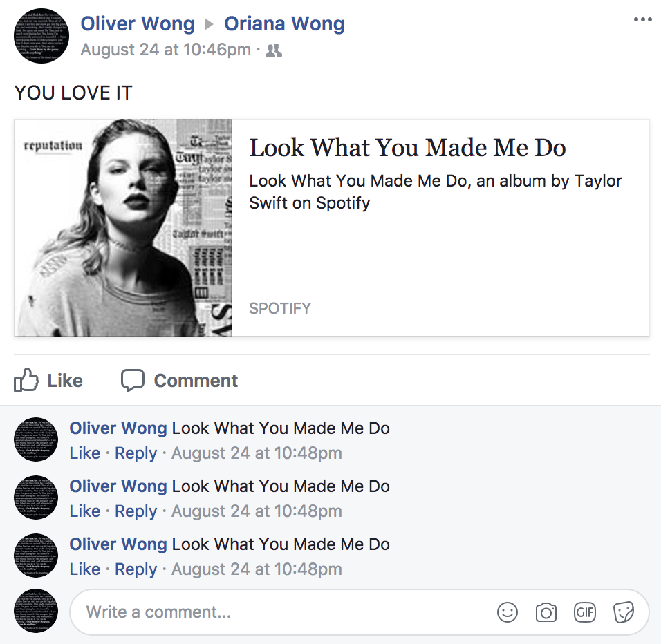Open the post options three-dots menu
The image size is (661, 644).
click(642, 19)
